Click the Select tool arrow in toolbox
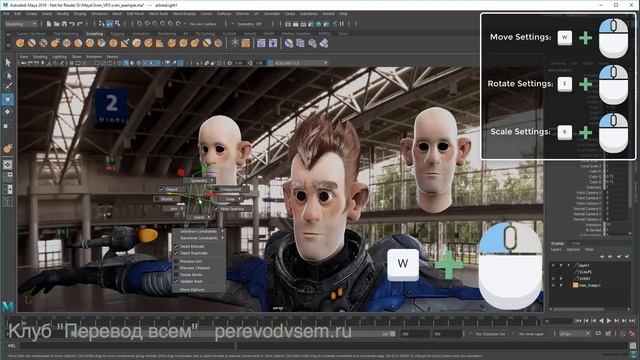Viewport: 640px width, 360px height. coord(8,62)
